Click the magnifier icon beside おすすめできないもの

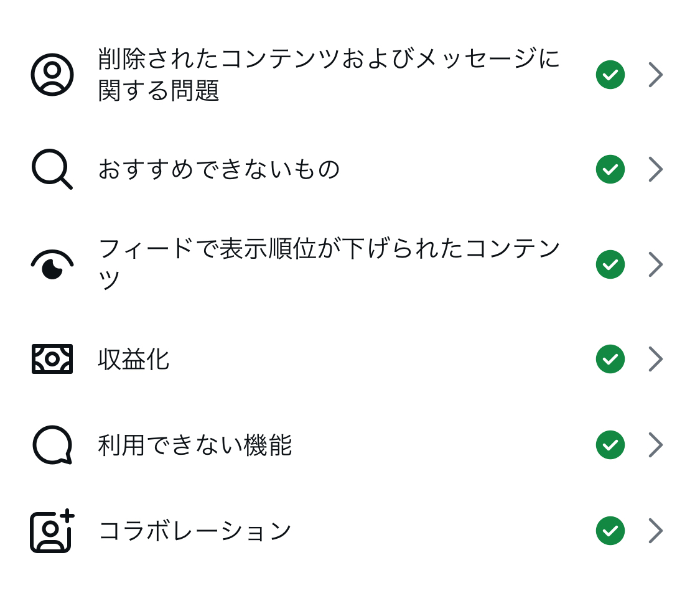tap(52, 169)
